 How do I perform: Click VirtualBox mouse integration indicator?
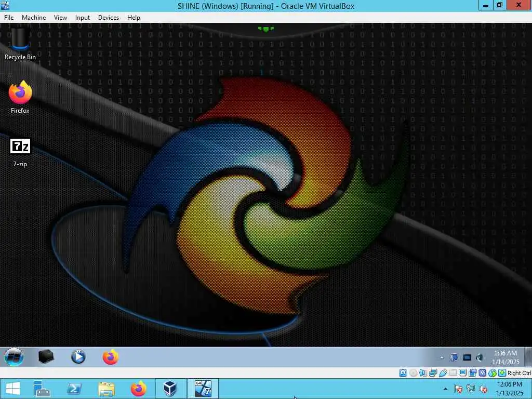click(493, 373)
